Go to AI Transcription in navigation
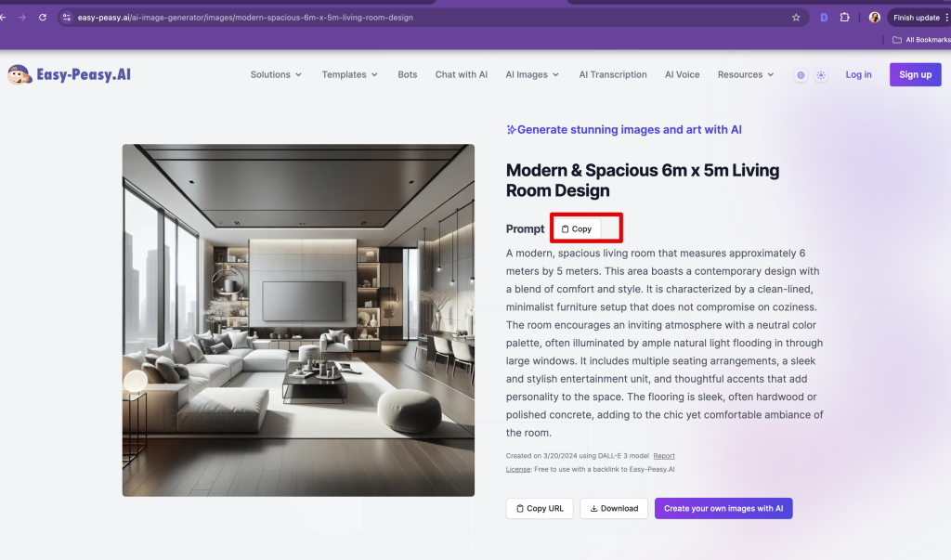 (x=613, y=75)
